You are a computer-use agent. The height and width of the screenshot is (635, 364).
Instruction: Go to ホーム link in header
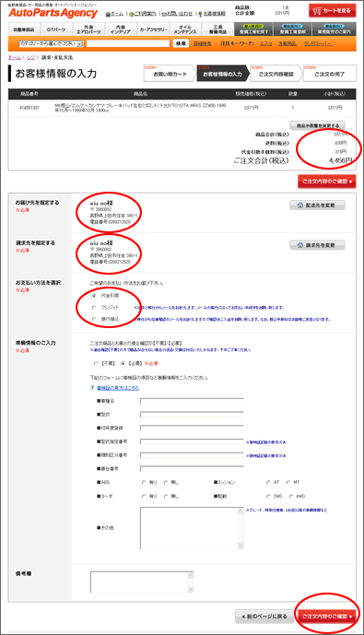pos(114,14)
